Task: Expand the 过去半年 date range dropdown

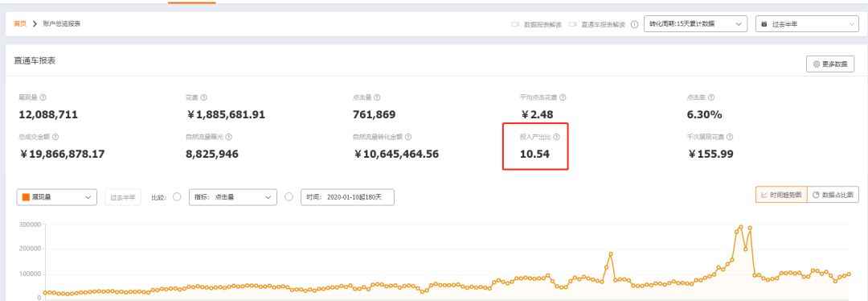Action: [x=807, y=24]
